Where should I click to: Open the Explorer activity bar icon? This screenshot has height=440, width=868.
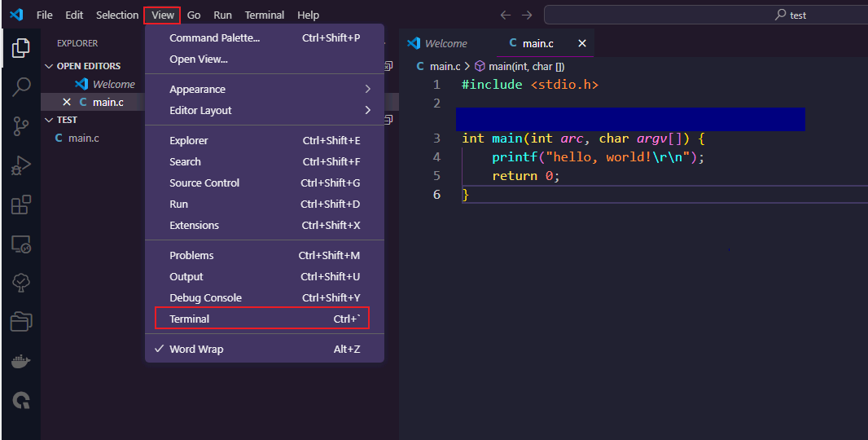(x=20, y=48)
